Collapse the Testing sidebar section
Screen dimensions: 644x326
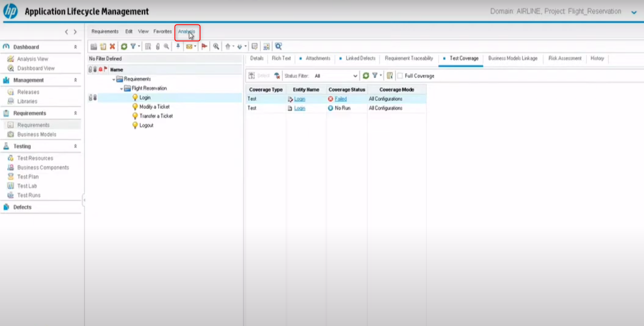pyautogui.click(x=75, y=146)
